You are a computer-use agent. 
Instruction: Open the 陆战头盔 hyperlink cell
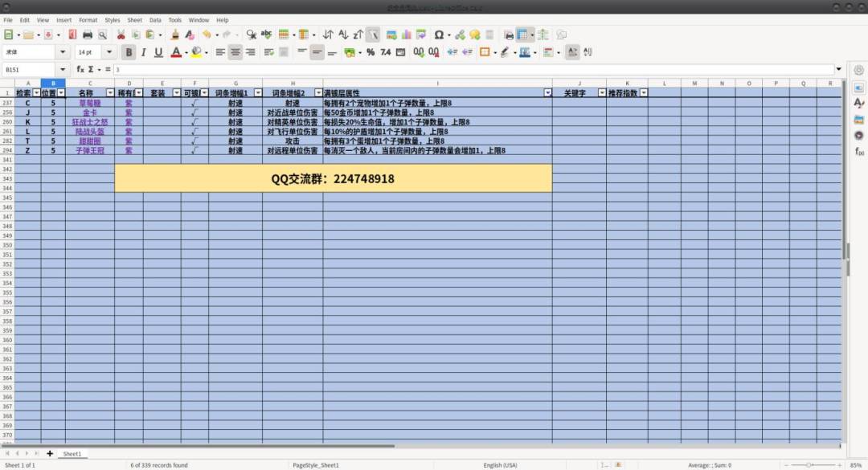(90, 131)
